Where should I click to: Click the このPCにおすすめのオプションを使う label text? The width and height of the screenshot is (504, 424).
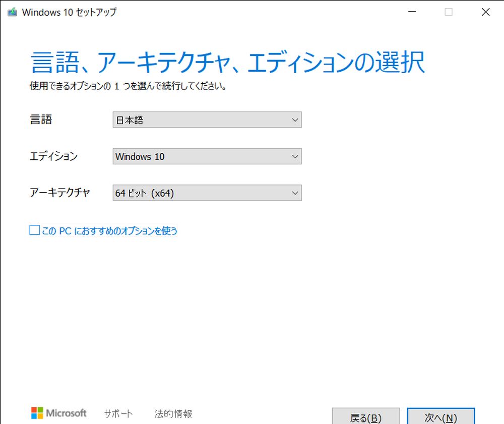coord(108,230)
